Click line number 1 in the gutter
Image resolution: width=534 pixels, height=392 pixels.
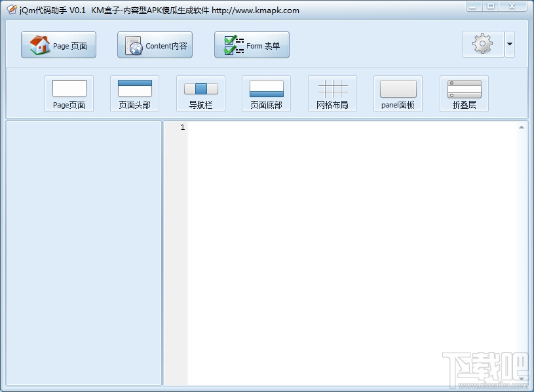pos(183,127)
